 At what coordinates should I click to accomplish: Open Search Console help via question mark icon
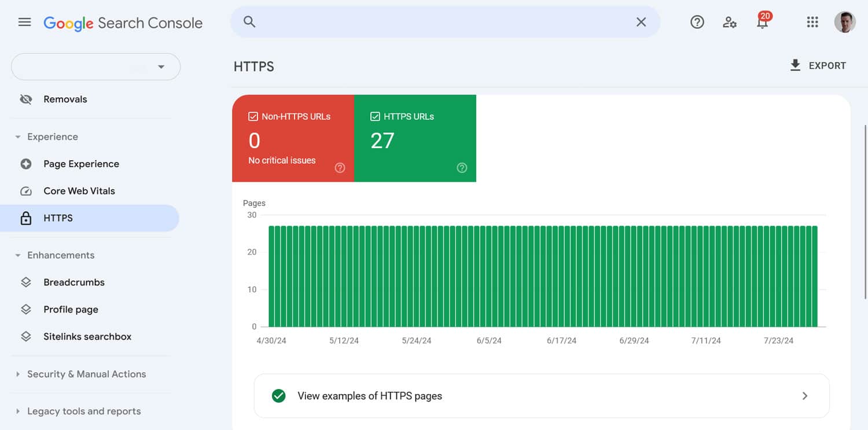(x=697, y=22)
